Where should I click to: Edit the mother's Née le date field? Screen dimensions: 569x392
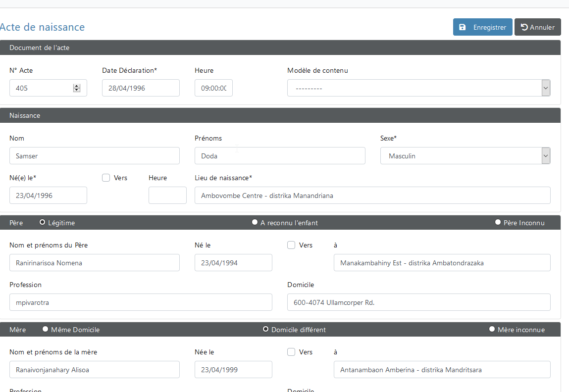click(233, 370)
